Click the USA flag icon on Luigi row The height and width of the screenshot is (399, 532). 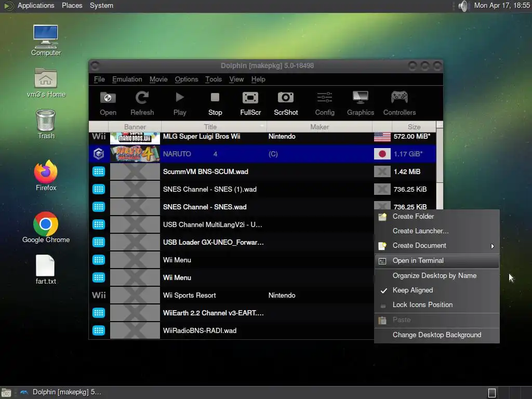[382, 137]
